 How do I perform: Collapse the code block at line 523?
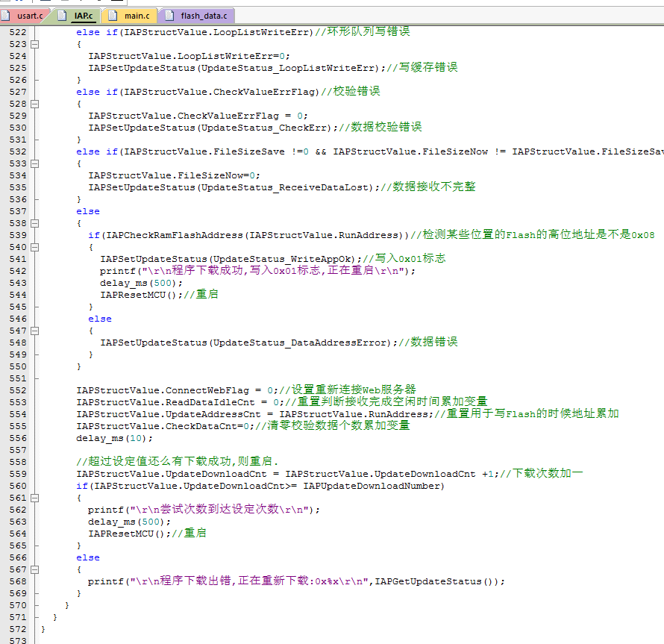click(35, 44)
